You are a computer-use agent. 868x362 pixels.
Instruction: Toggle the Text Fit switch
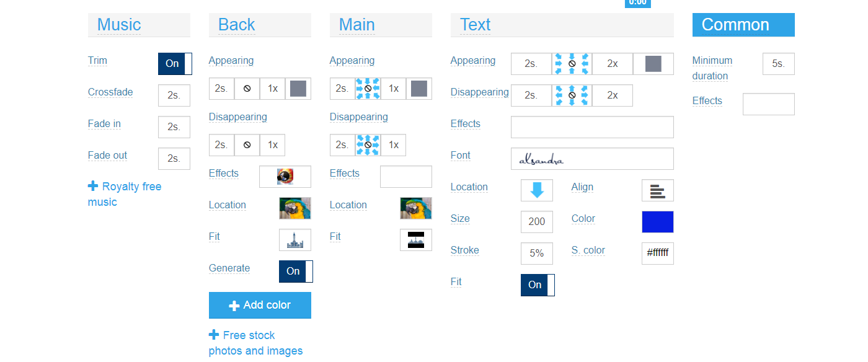pyautogui.click(x=538, y=285)
